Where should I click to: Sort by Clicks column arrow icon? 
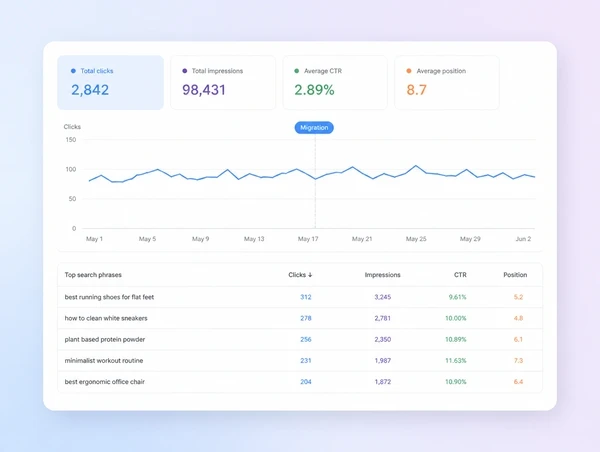[310, 275]
